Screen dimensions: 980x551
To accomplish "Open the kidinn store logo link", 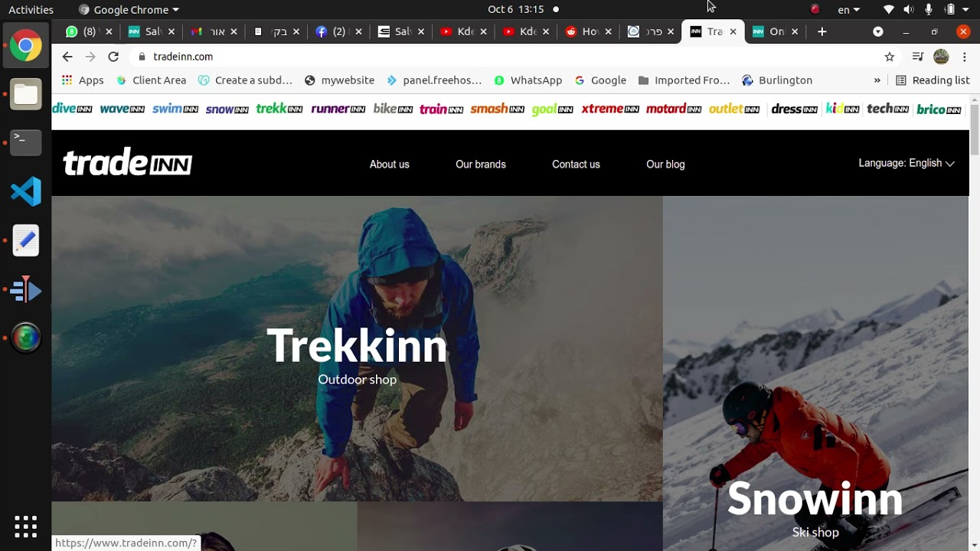I will (842, 109).
